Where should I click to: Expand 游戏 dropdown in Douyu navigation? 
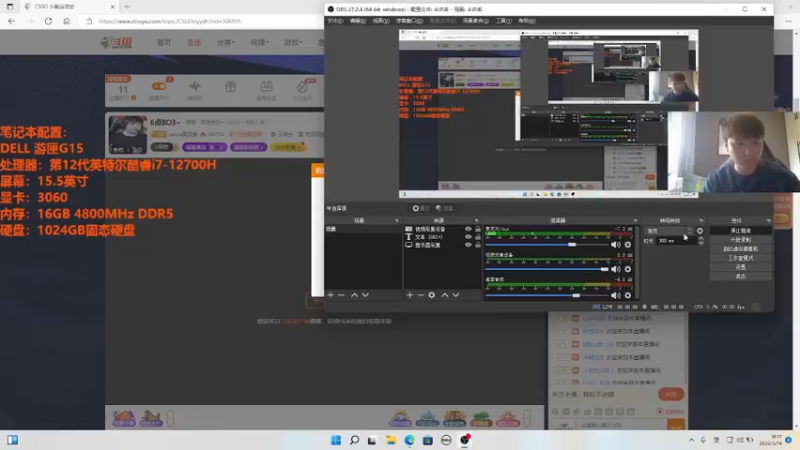[293, 42]
